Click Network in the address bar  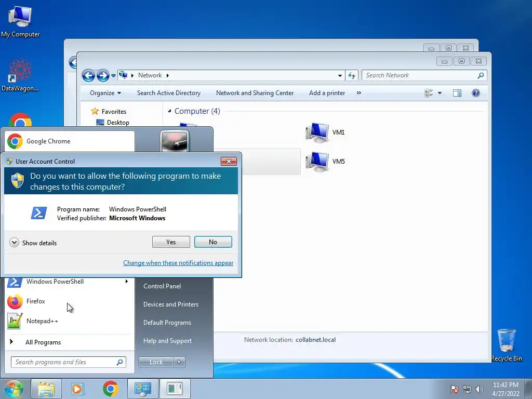[x=150, y=75]
